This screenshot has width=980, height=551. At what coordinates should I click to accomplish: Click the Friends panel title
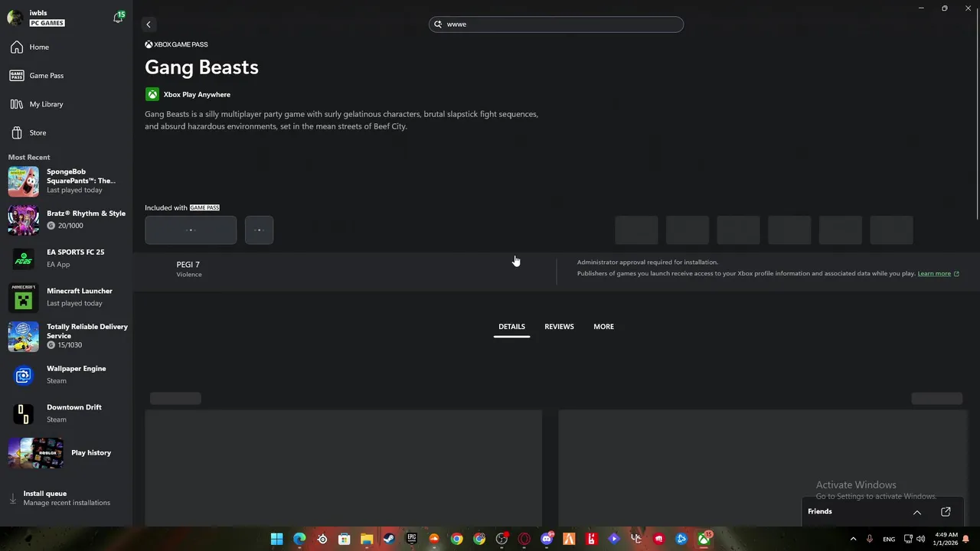[x=820, y=512]
